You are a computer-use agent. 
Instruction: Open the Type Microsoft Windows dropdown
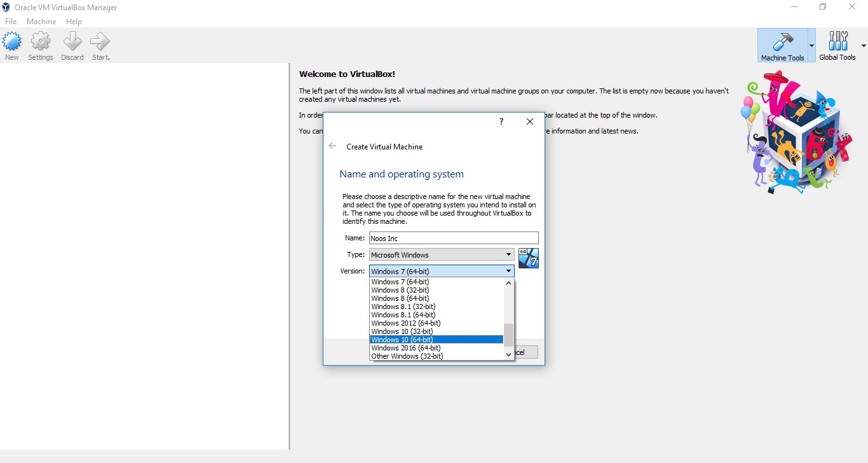[442, 255]
